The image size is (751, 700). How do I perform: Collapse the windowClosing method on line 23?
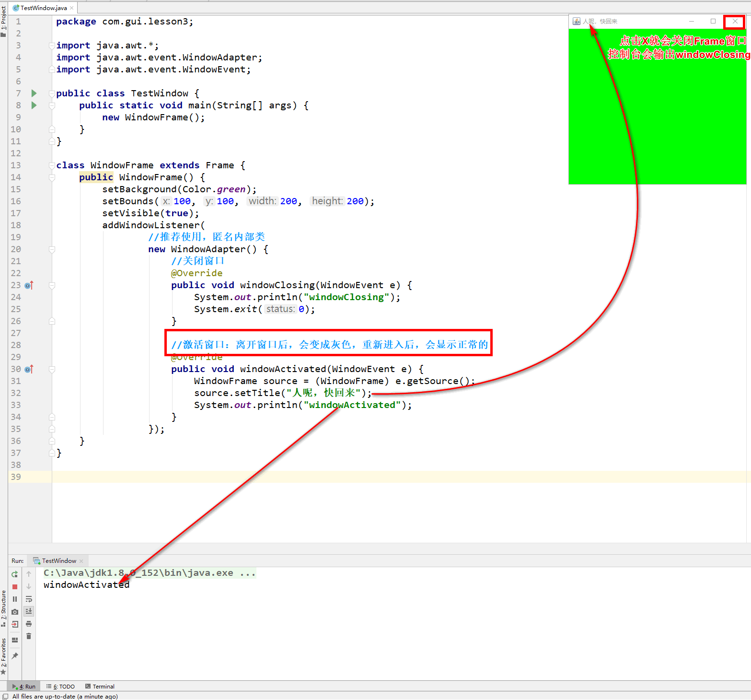pyautogui.click(x=52, y=285)
